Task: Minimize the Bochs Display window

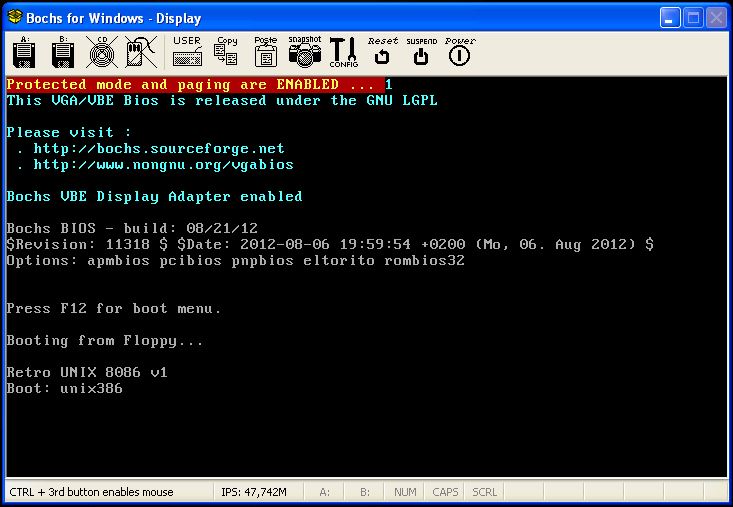Action: (670, 18)
